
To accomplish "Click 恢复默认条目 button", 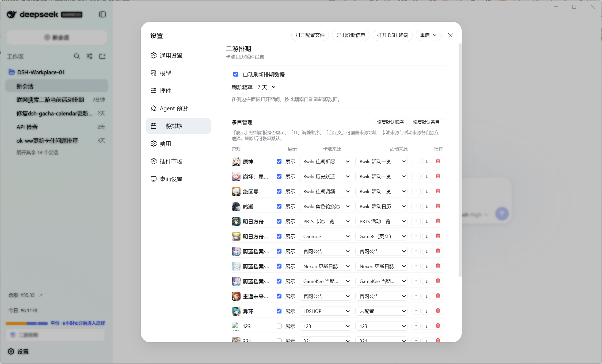I will coord(426,122).
